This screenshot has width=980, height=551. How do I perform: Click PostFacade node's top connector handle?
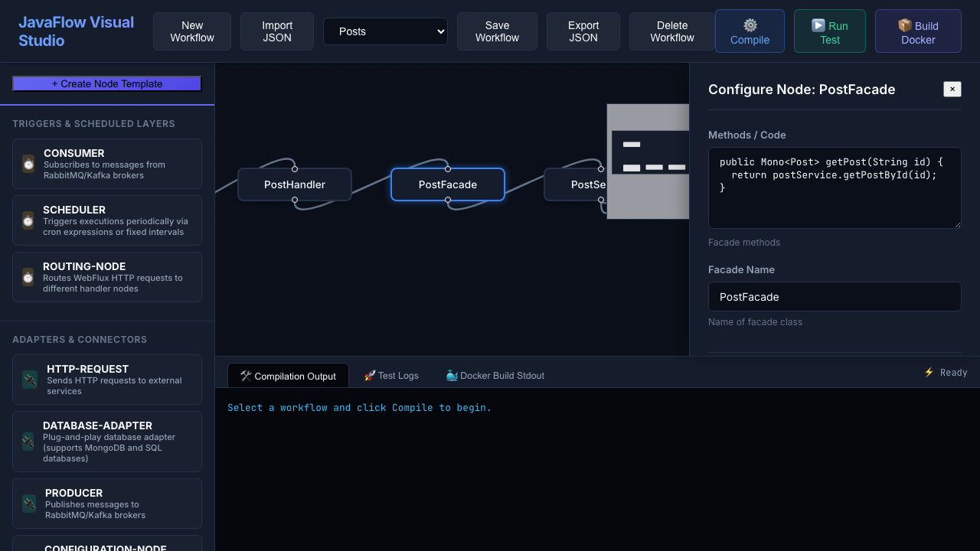pos(448,169)
